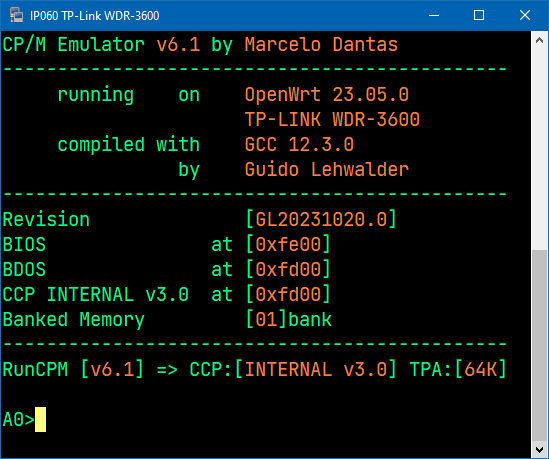Viewport: 549px width, 459px height.
Task: Click the scrollbar track above the thumb
Action: pos(540,149)
